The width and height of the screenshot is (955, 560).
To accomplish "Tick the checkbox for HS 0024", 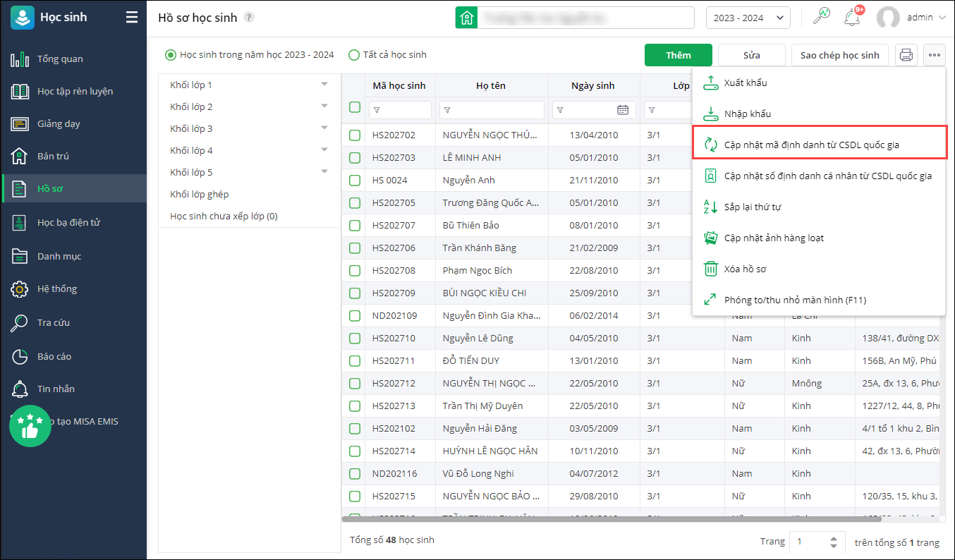I will [355, 181].
